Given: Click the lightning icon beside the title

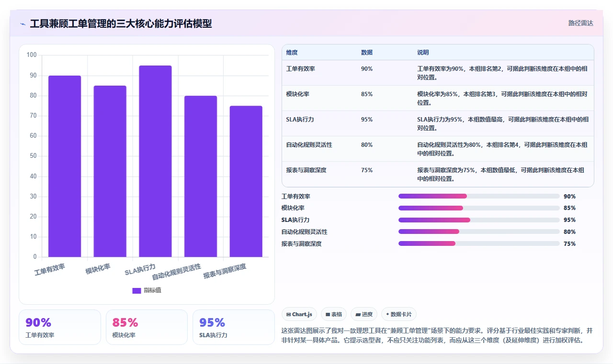Looking at the screenshot, I should [x=23, y=23].
